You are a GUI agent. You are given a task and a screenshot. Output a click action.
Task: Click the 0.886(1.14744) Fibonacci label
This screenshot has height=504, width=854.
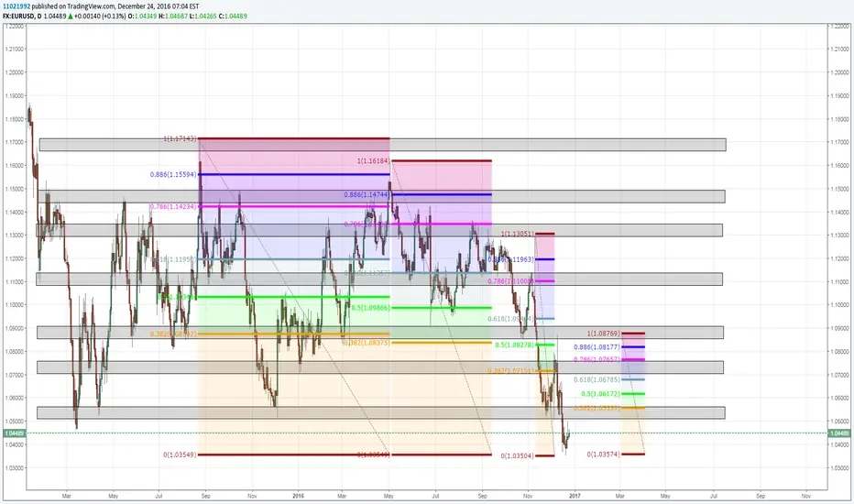[x=367, y=194]
